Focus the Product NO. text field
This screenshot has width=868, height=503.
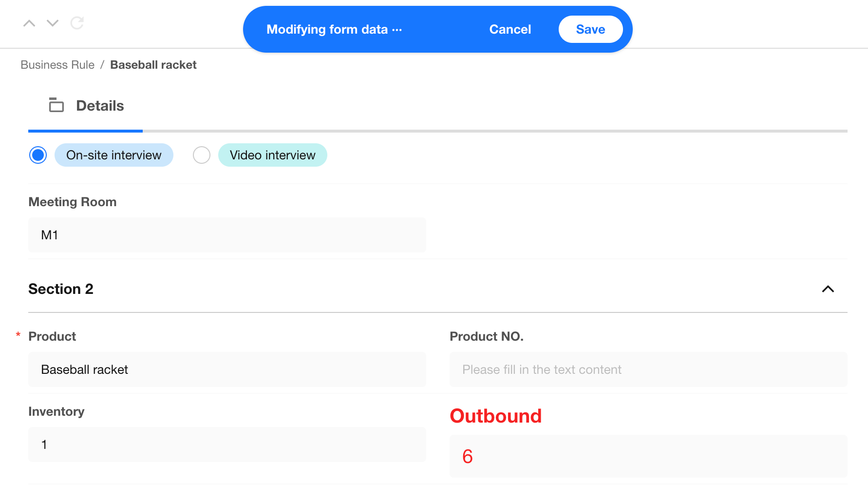pos(648,369)
